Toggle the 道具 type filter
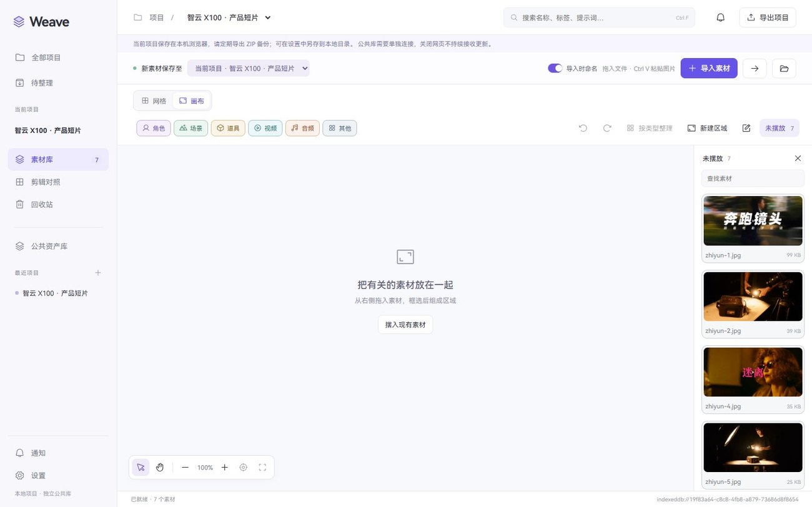Screen dimensions: 812x507 pyautogui.click(x=228, y=128)
